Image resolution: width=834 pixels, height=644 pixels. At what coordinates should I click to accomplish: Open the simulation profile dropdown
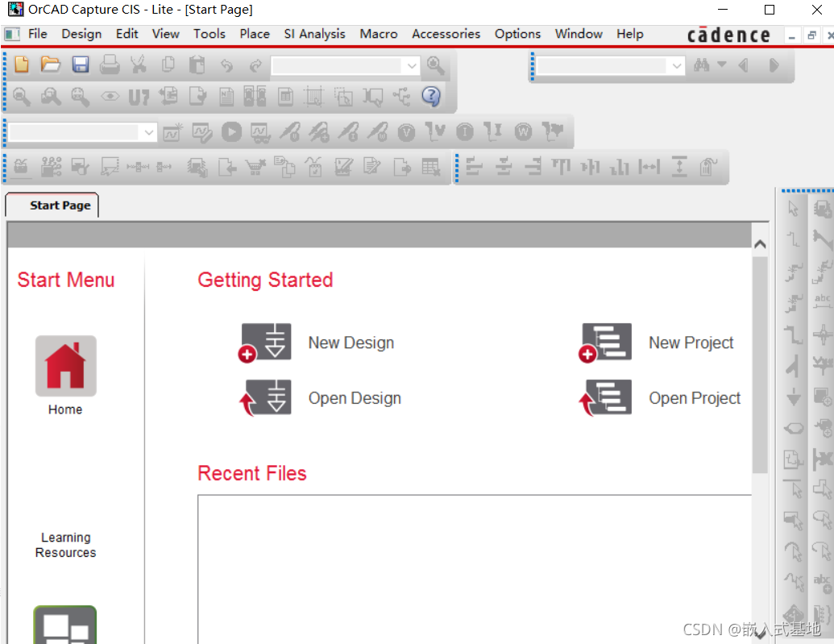tap(149, 132)
